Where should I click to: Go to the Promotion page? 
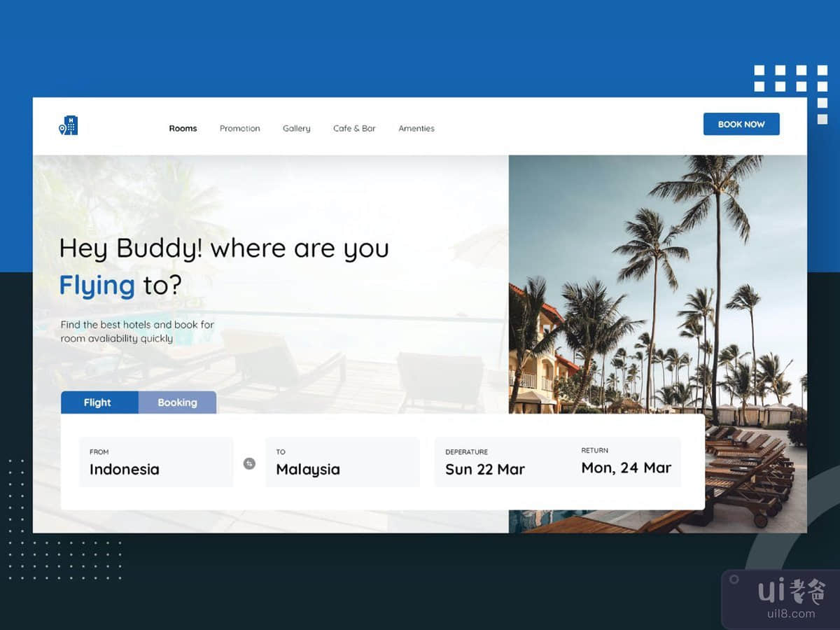point(239,129)
